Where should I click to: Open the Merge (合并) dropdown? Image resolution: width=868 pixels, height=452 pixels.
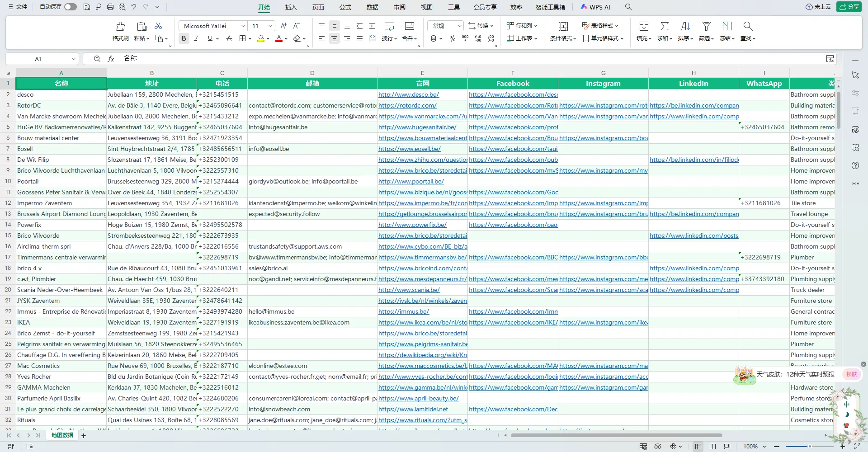pos(410,38)
